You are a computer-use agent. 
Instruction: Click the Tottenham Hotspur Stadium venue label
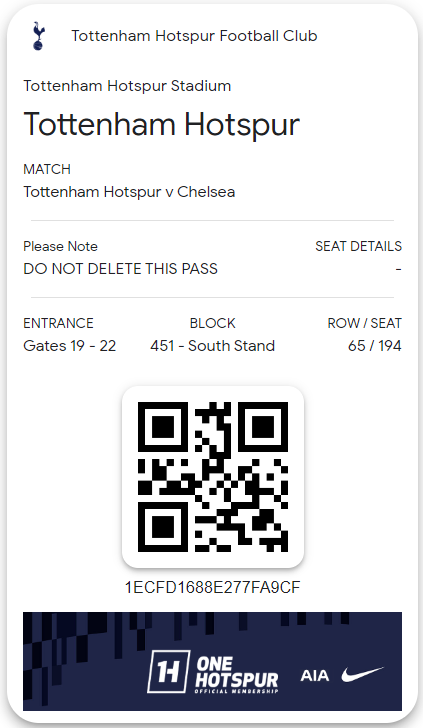click(x=127, y=86)
